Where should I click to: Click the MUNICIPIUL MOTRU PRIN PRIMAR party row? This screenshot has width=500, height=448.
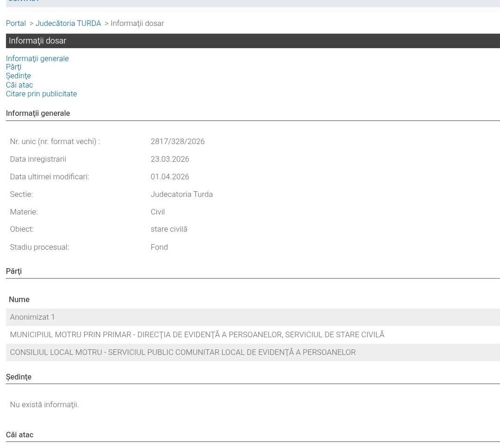(197, 334)
